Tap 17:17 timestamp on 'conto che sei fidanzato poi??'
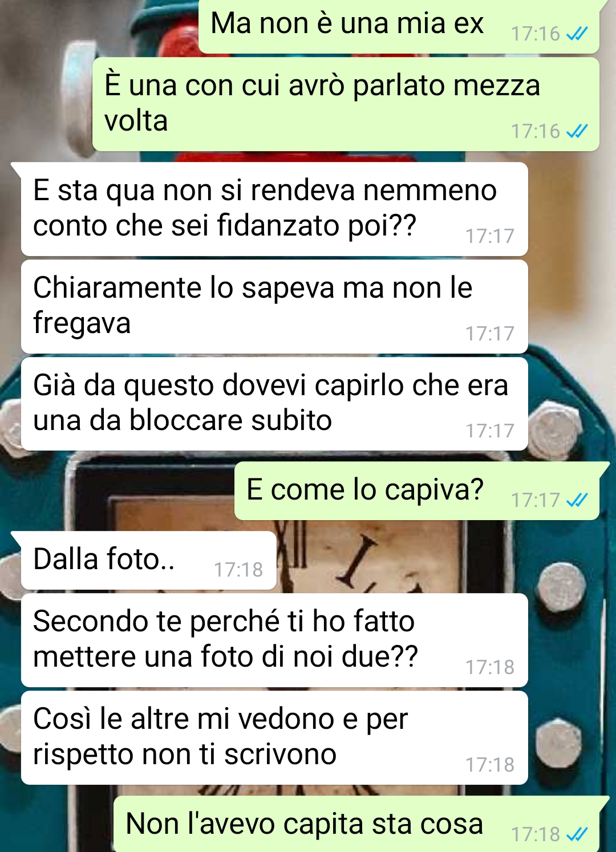 490,236
